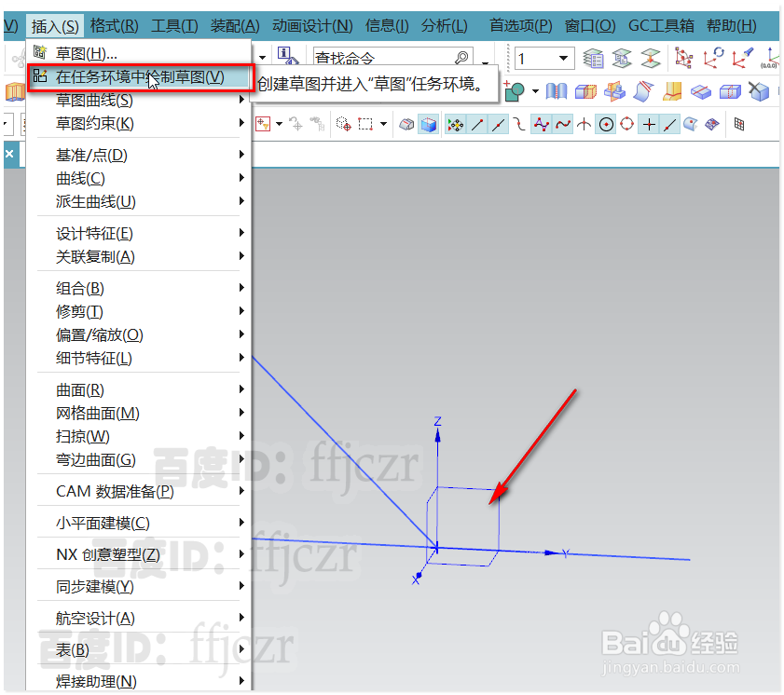This screenshot has height=695, width=784.
Task: Close the tab using the white X
Action: point(9,154)
